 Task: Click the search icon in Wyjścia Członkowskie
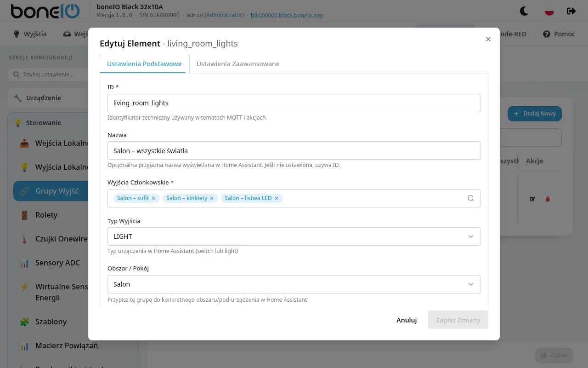pos(470,198)
